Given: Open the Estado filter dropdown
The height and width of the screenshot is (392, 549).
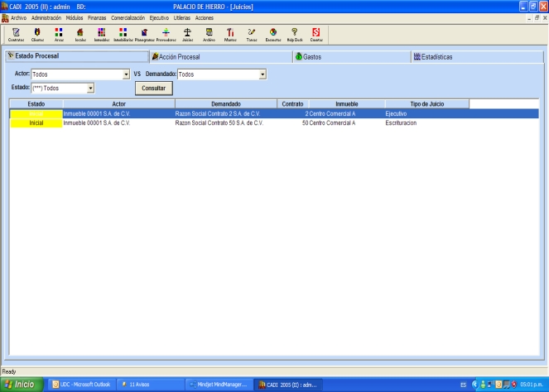Looking at the screenshot, I should coord(90,87).
